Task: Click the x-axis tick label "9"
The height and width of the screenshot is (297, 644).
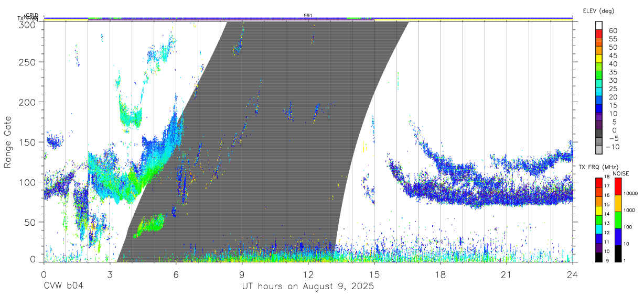Action: point(242,273)
